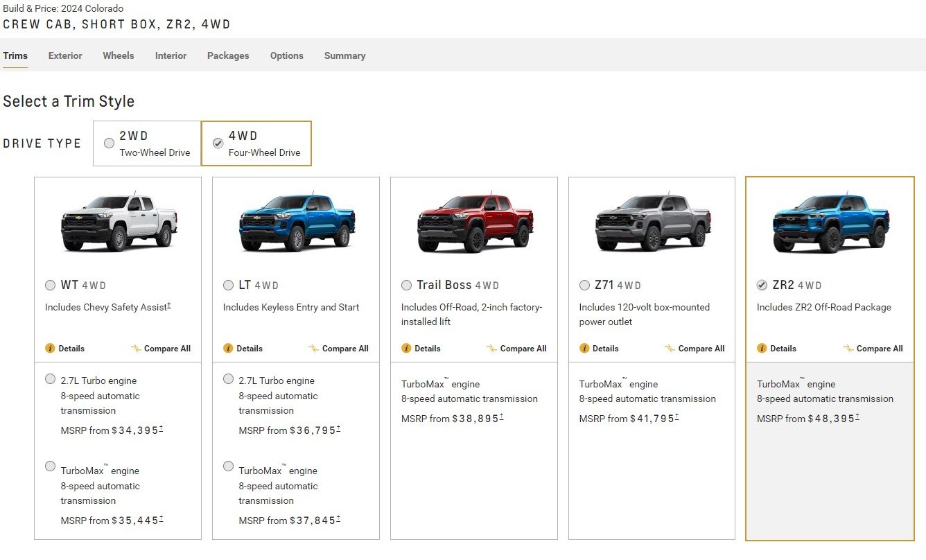Click 'Includes Keyless Entry and Start' text
Viewport: 926px width, 560px height.
point(291,307)
